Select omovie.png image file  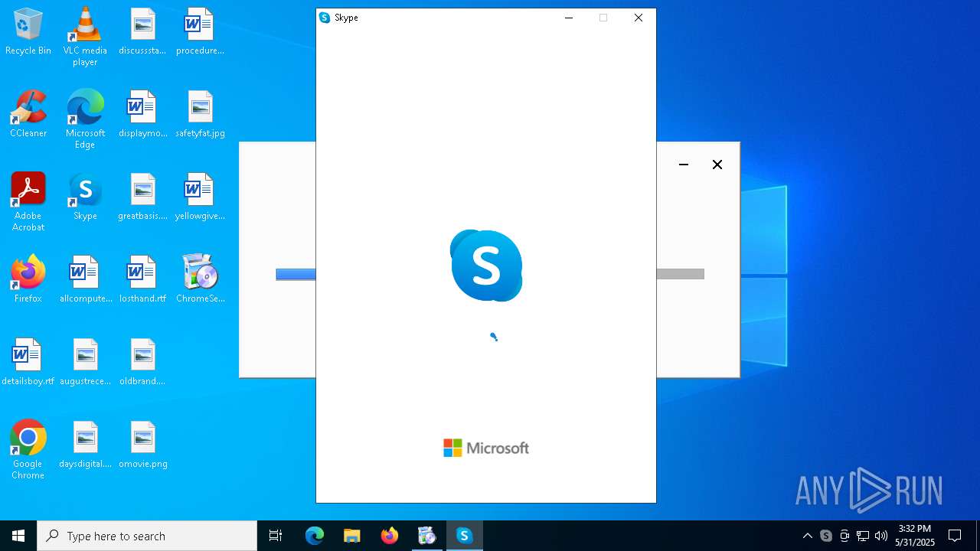[142, 445]
